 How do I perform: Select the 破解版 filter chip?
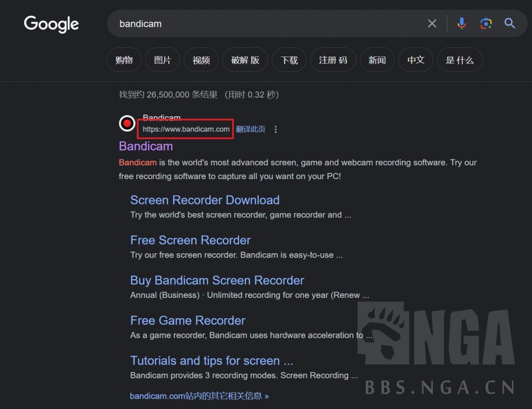tap(245, 60)
